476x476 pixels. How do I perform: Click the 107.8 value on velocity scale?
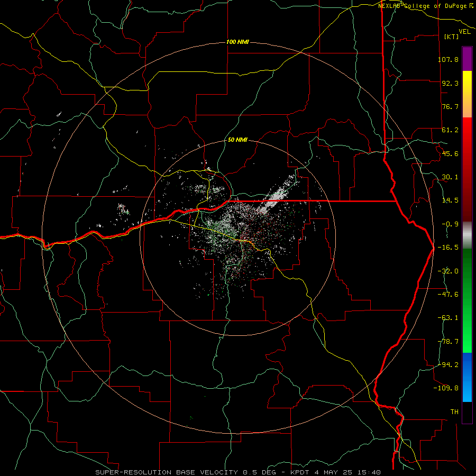(448, 59)
